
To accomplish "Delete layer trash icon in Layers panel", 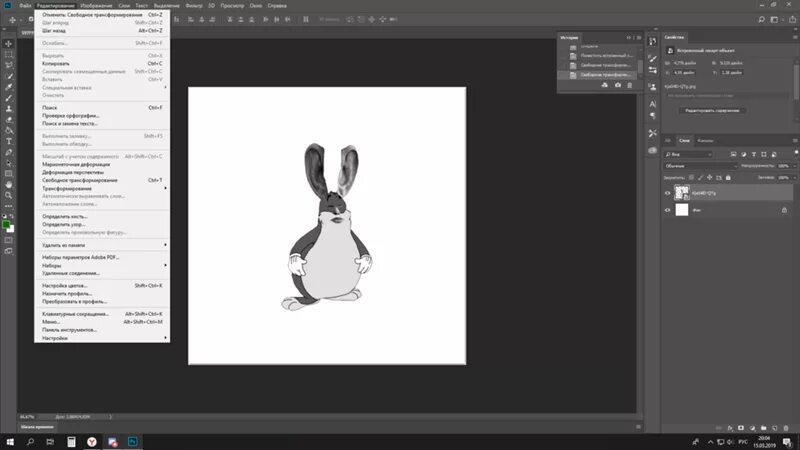I will [x=786, y=428].
